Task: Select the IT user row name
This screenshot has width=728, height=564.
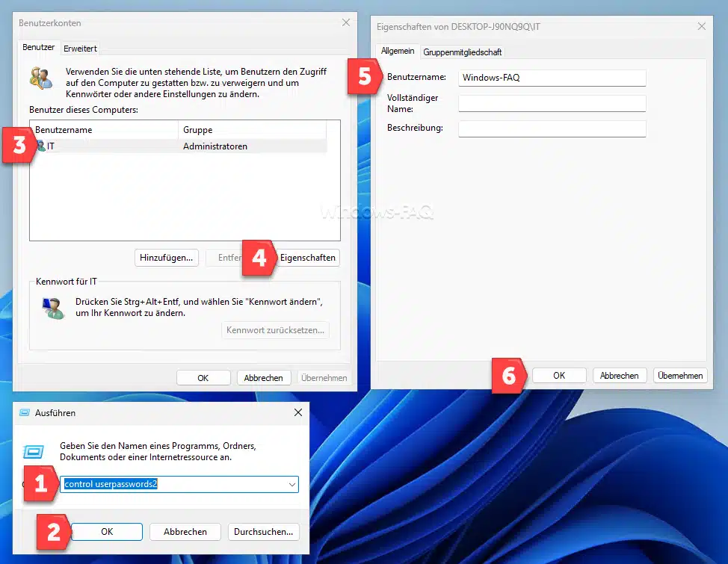Action: [x=51, y=146]
